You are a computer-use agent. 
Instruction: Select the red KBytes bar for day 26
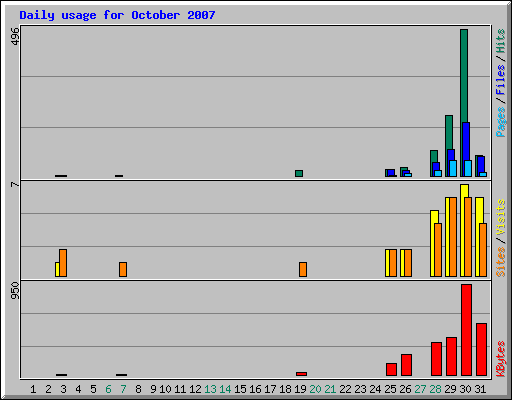(x=406, y=365)
